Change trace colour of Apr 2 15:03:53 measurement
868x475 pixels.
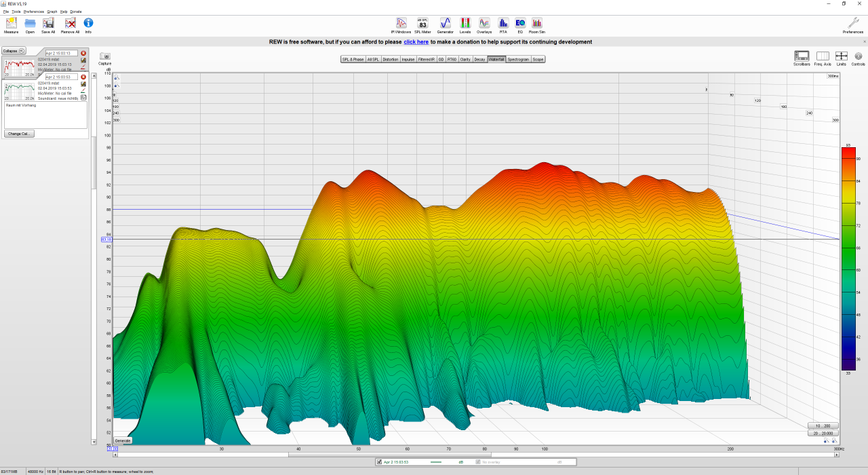tap(83, 90)
